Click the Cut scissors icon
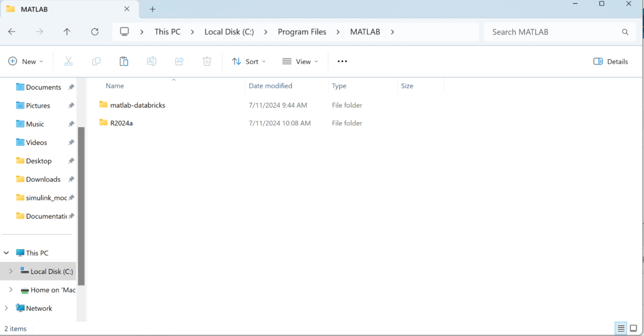Viewport: 644px width, 336px height. tap(68, 62)
